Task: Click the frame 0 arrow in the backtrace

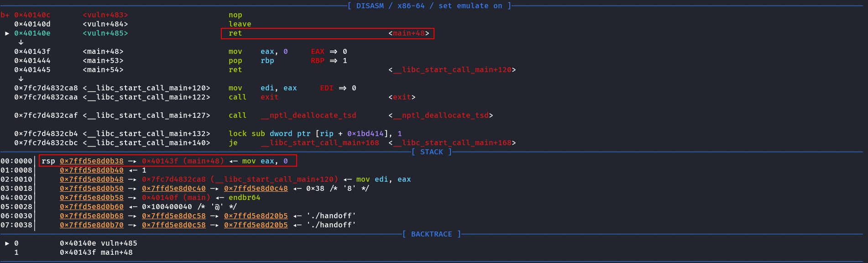Action: [7, 243]
